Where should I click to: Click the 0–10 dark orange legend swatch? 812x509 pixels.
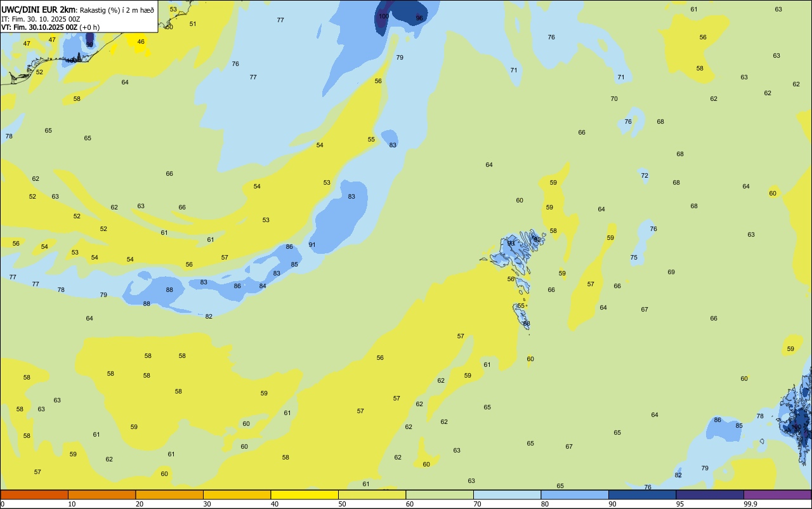point(34,494)
